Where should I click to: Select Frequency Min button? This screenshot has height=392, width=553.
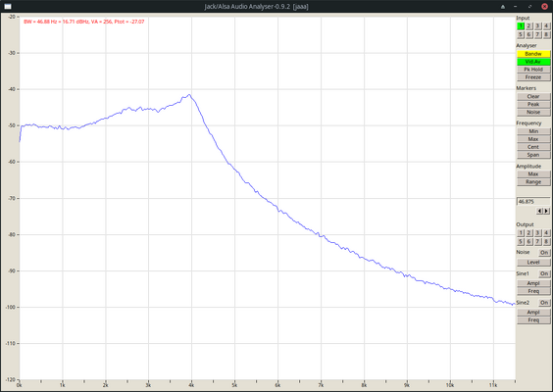point(533,131)
